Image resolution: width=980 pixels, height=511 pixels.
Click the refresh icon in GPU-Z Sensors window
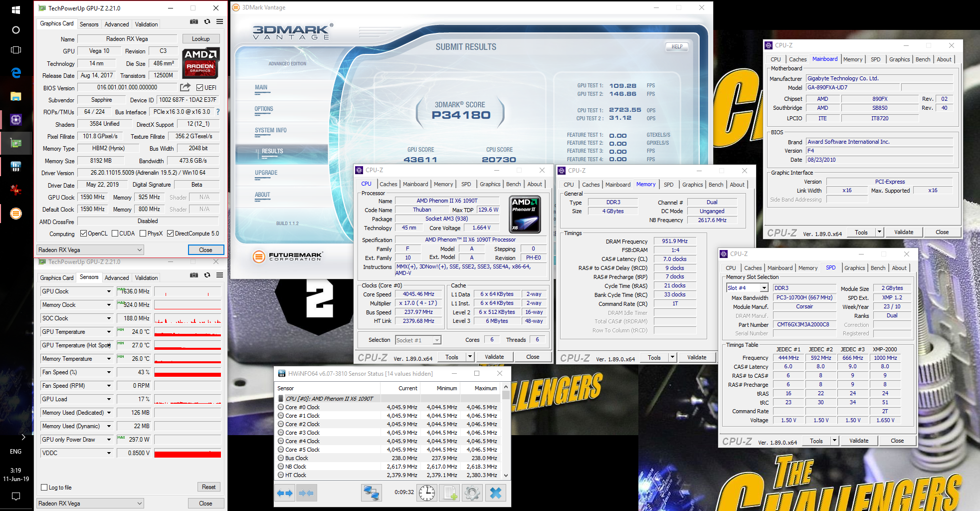tap(207, 275)
